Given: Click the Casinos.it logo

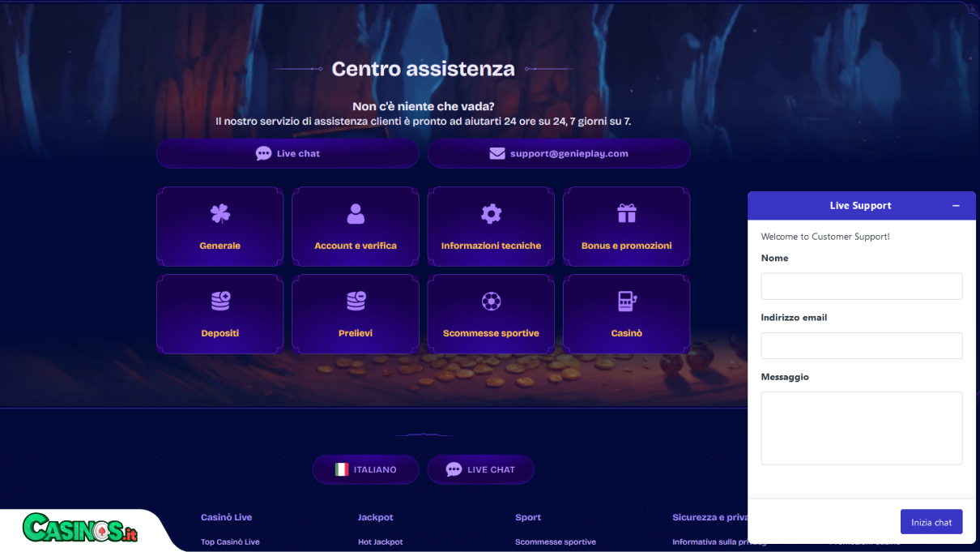Looking at the screenshot, I should (80, 528).
